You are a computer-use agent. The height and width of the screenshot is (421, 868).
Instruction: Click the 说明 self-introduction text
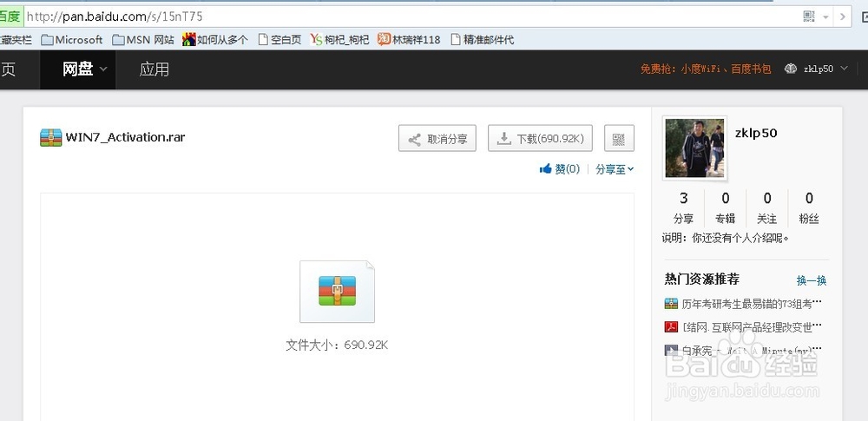(x=726, y=239)
